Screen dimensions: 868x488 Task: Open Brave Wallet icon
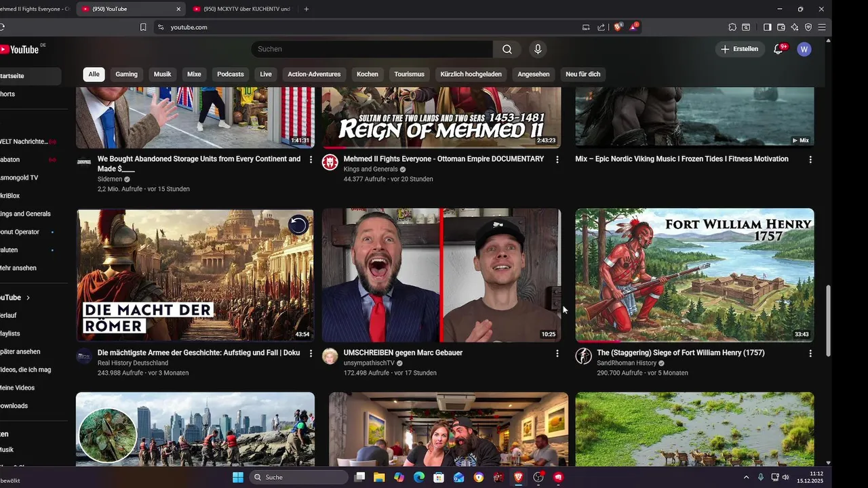781,27
